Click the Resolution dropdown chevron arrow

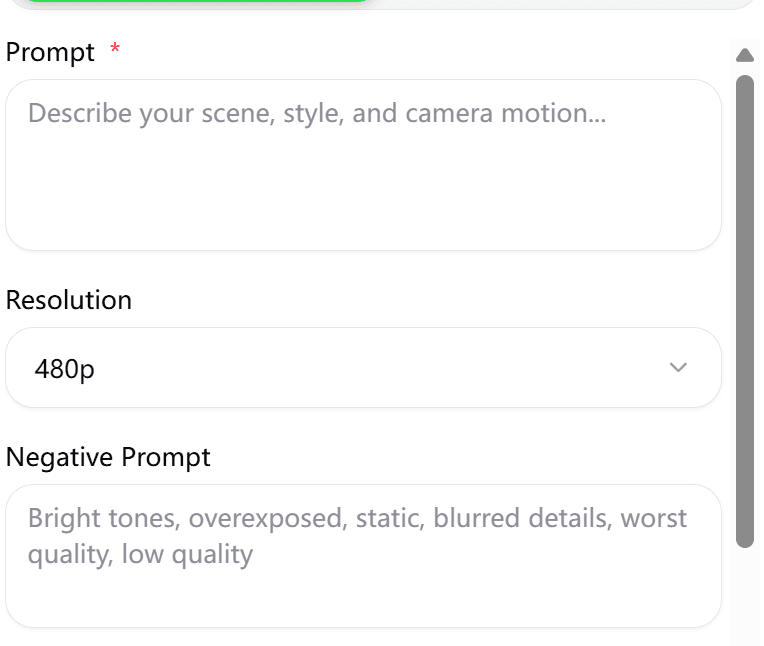tap(678, 367)
